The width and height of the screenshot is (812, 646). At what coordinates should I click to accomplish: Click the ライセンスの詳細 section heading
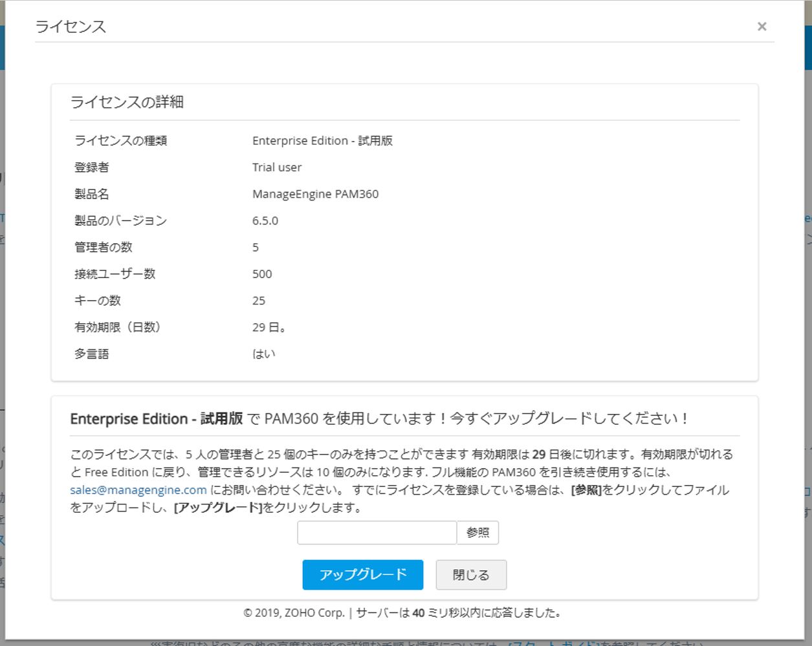pos(127,102)
